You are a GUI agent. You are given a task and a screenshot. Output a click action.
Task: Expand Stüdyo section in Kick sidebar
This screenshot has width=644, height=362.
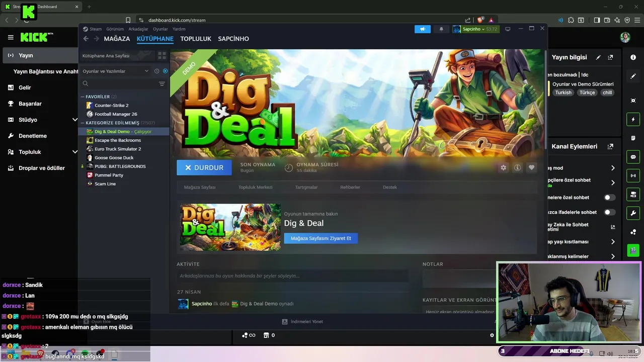coord(74,120)
